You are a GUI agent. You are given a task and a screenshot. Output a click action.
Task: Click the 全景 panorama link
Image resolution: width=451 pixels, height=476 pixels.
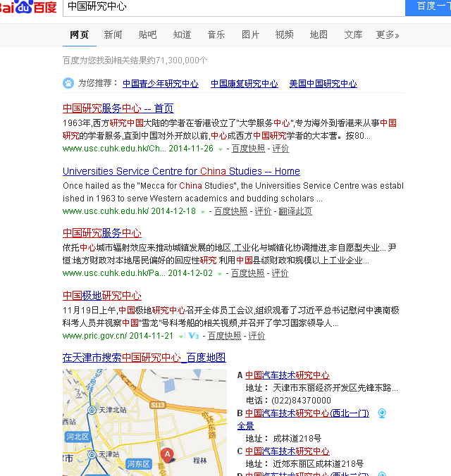[x=245, y=426]
